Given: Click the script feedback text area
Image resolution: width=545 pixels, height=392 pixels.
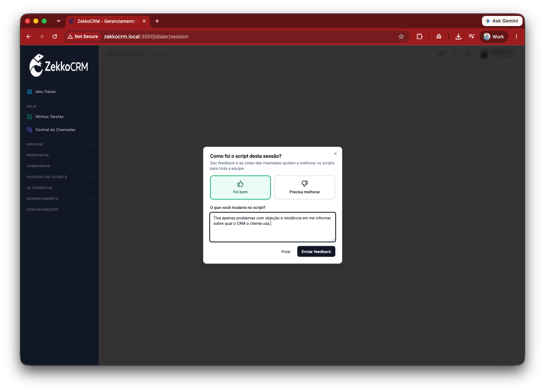Looking at the screenshot, I should pos(273,227).
